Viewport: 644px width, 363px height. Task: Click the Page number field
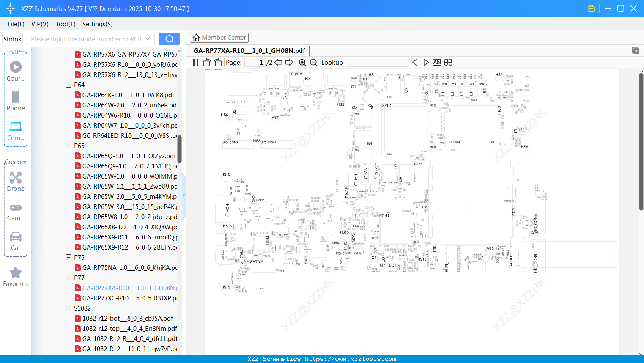point(255,62)
